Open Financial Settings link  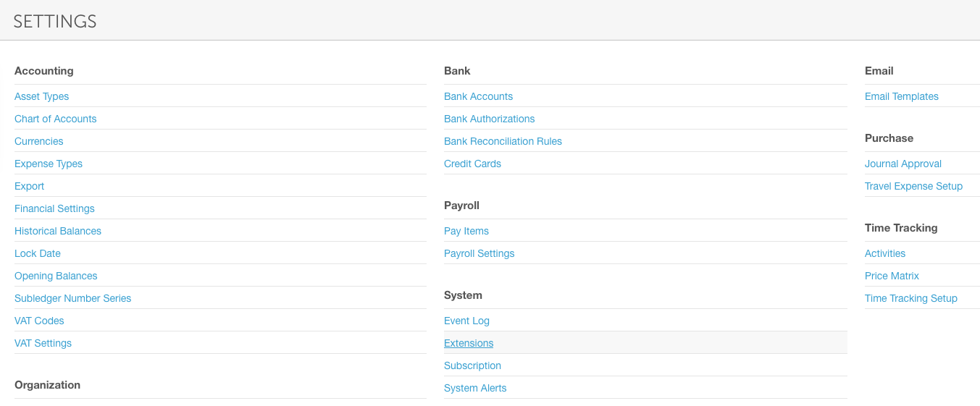click(54, 208)
